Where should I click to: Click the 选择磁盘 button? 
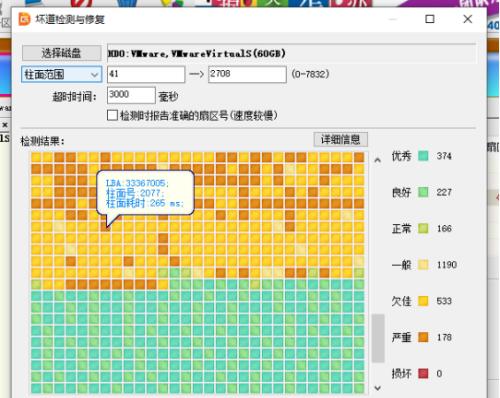[62, 53]
